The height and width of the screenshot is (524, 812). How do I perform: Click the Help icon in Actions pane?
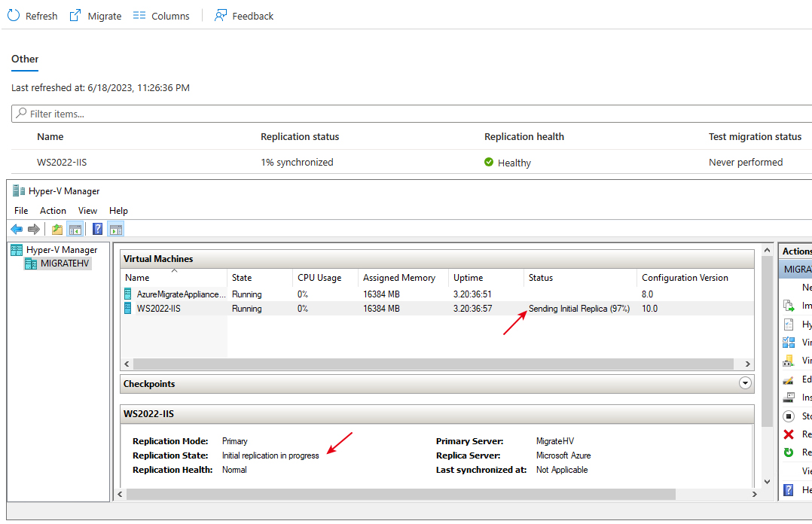(788, 490)
